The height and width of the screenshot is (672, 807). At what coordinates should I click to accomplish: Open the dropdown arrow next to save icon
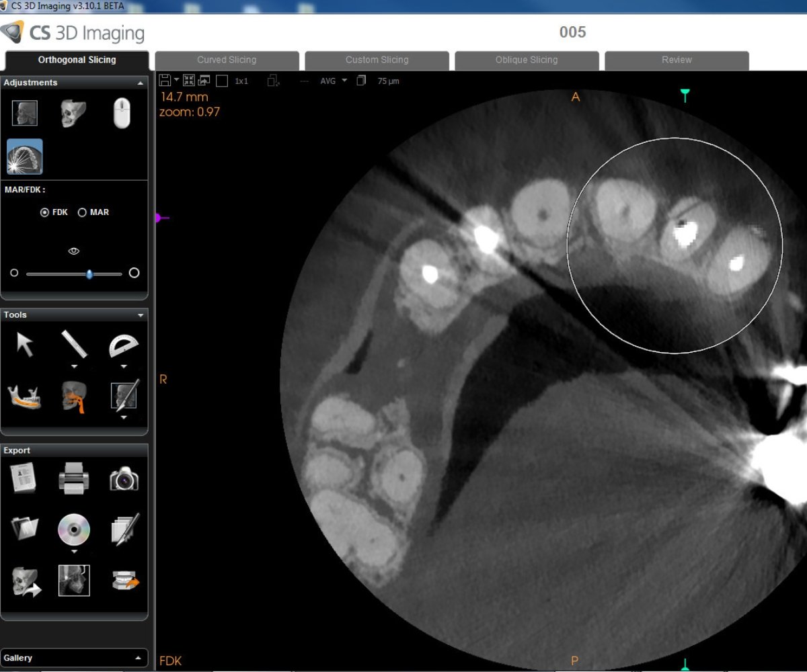click(177, 80)
